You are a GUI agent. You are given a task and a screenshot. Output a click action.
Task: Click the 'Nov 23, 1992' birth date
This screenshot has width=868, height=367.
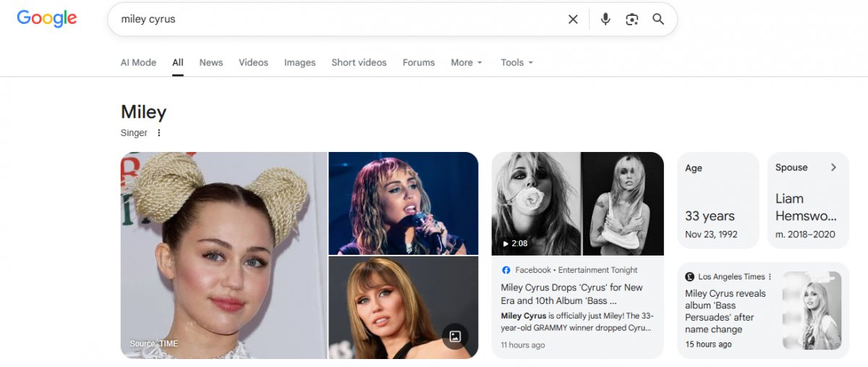coord(710,235)
